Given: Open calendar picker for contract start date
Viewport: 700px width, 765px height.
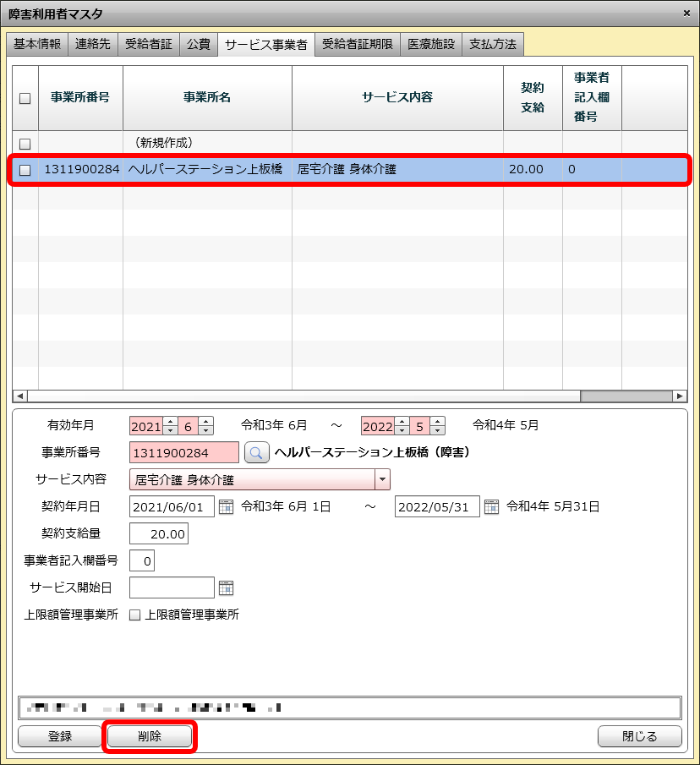Looking at the screenshot, I should coord(226,507).
